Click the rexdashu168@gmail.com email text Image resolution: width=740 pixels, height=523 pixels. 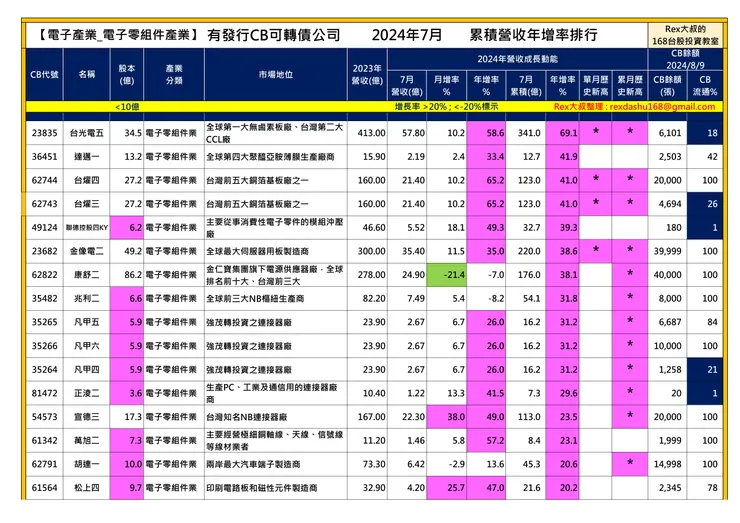[662, 107]
